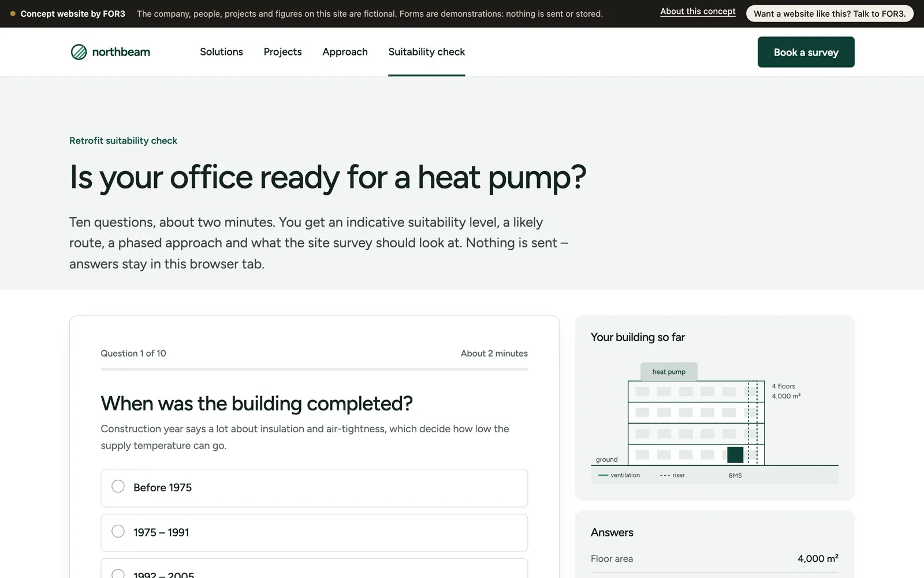Click the 'About 2 minutes' text

click(494, 353)
